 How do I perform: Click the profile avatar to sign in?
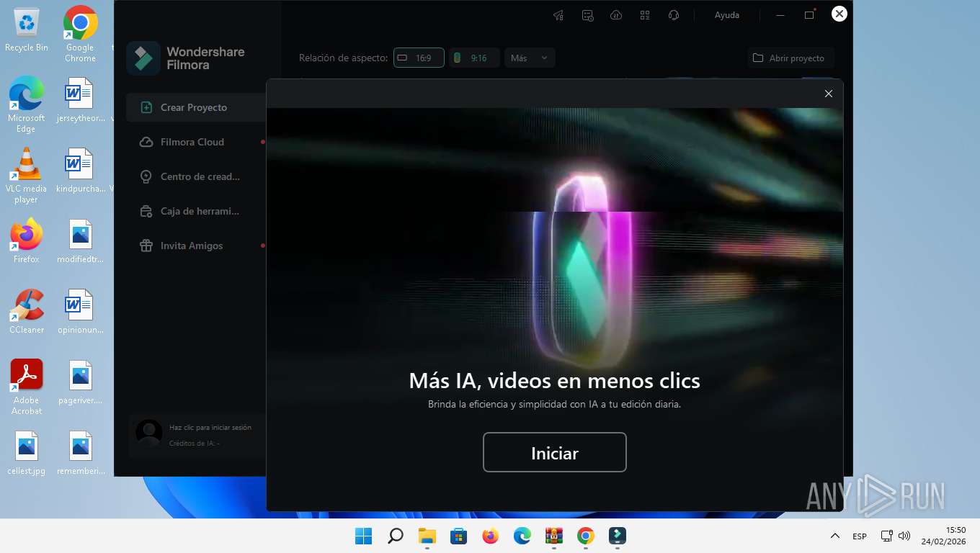(x=149, y=433)
